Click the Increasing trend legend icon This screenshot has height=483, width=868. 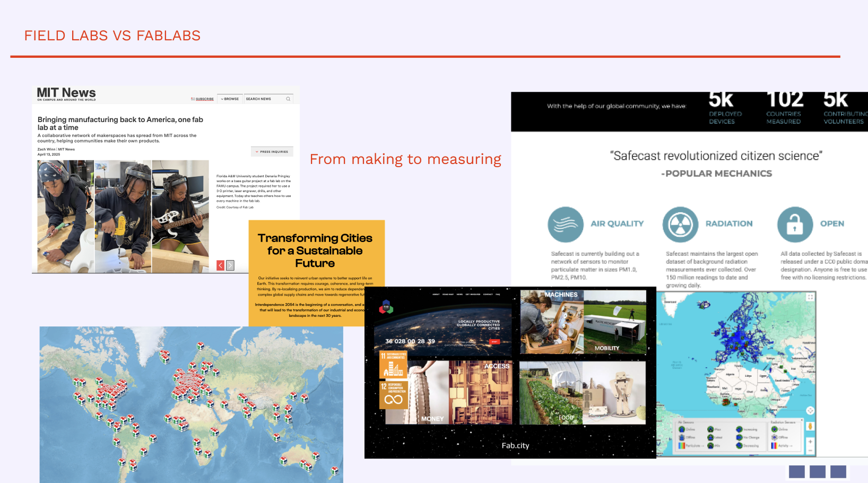[739, 429]
